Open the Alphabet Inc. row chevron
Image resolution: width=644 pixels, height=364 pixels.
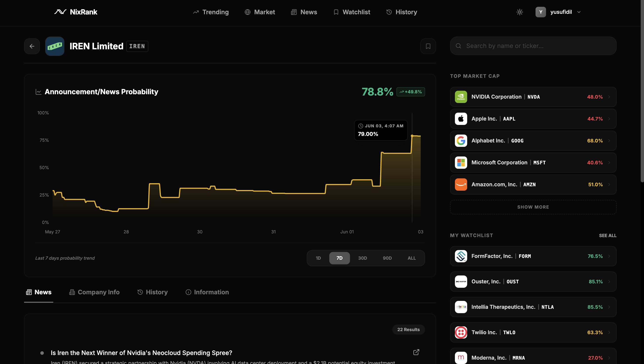tap(609, 141)
